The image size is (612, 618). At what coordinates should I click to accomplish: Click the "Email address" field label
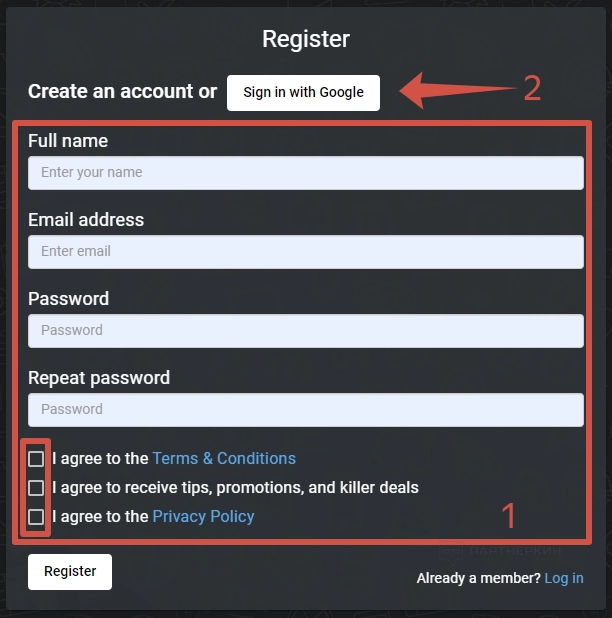86,220
